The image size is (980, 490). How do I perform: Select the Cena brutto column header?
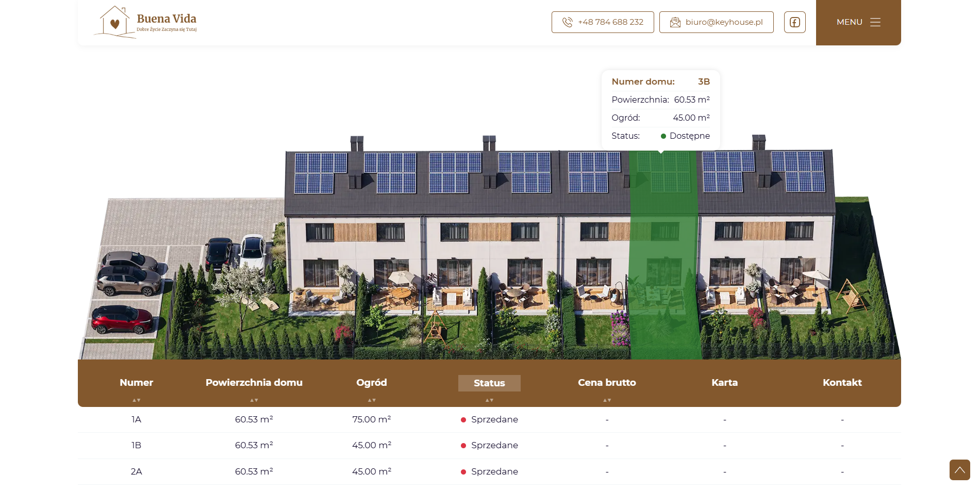tap(607, 383)
